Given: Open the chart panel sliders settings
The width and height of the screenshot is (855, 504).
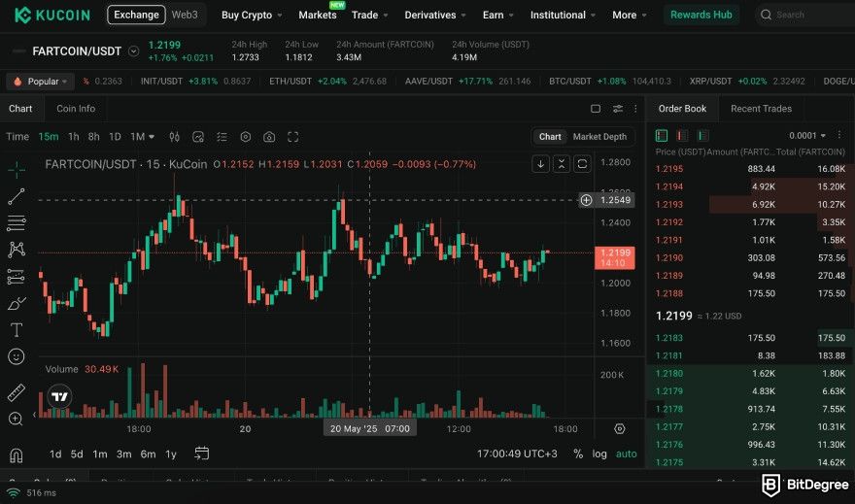Looking at the screenshot, I should [618, 109].
